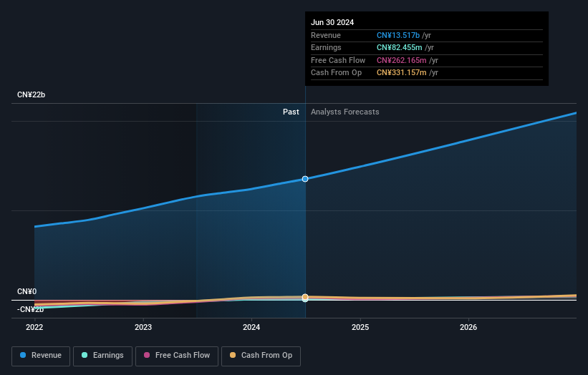This screenshot has width=588, height=375.
Task: Click the 2025 x-axis label
Action: [360, 327]
